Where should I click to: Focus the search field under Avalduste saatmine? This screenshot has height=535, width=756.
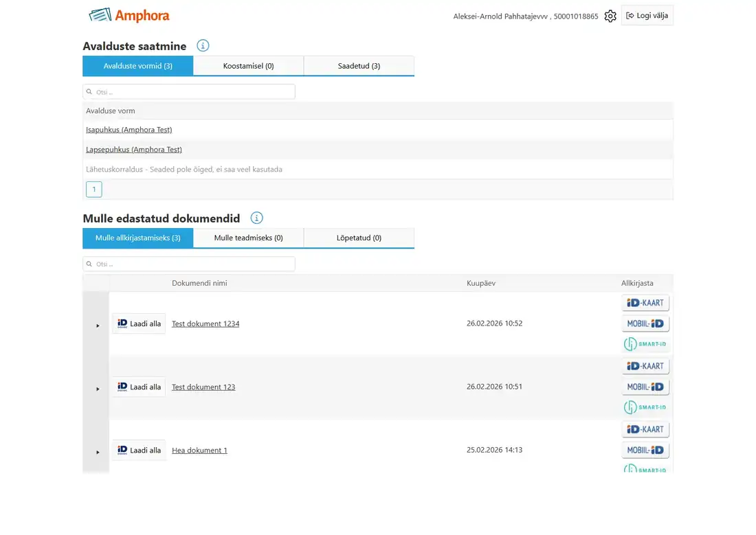[189, 91]
